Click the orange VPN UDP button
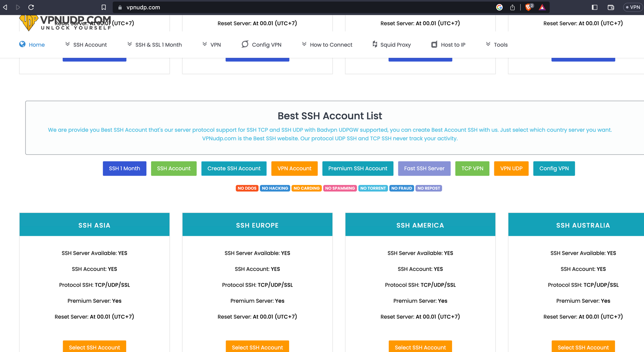644x352 pixels. click(x=511, y=168)
